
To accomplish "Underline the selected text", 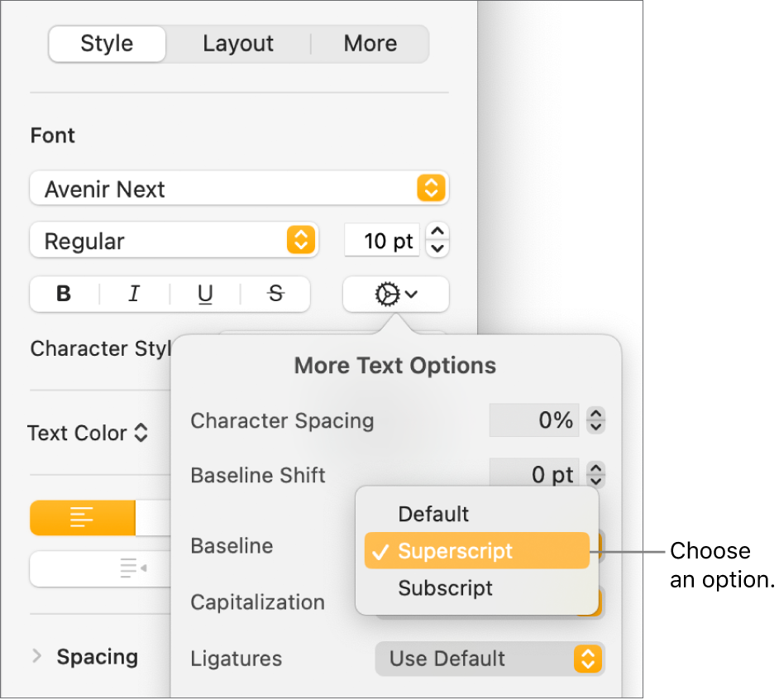I will pyautogui.click(x=205, y=294).
